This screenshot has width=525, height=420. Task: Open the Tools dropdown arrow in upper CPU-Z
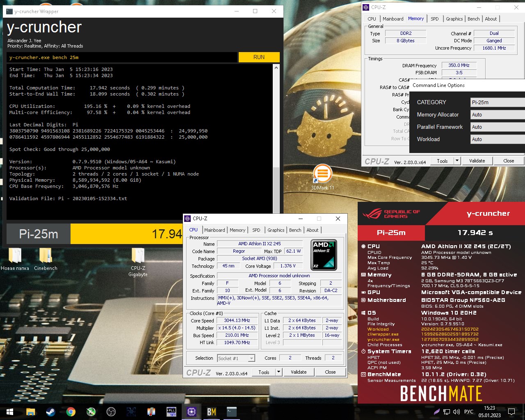pos(457,161)
